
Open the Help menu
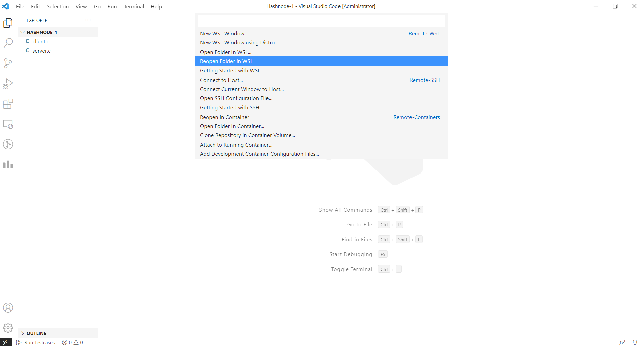tap(156, 6)
